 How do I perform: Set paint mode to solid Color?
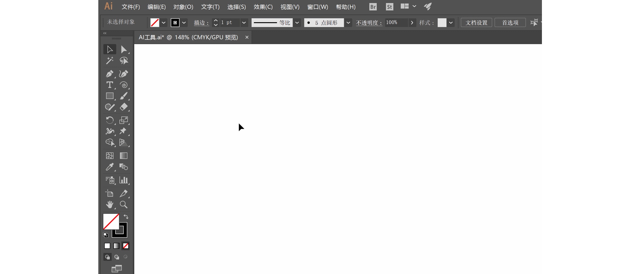[x=107, y=246]
